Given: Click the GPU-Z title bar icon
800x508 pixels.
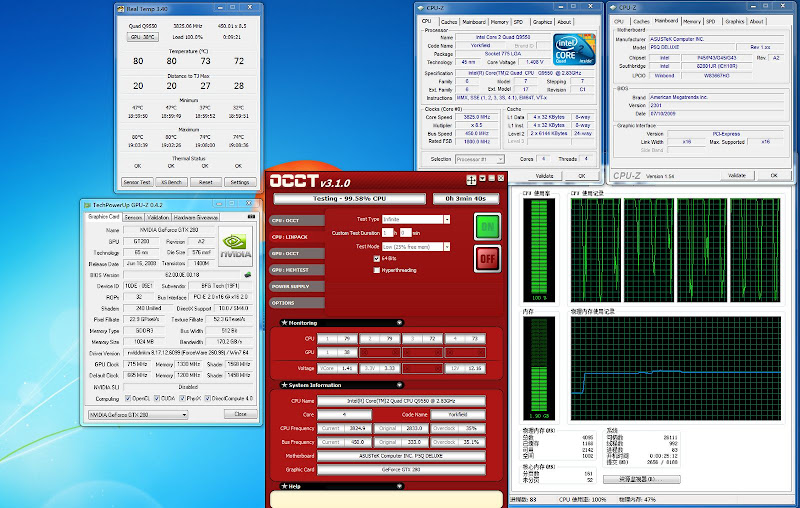Looking at the screenshot, I should pos(87,205).
